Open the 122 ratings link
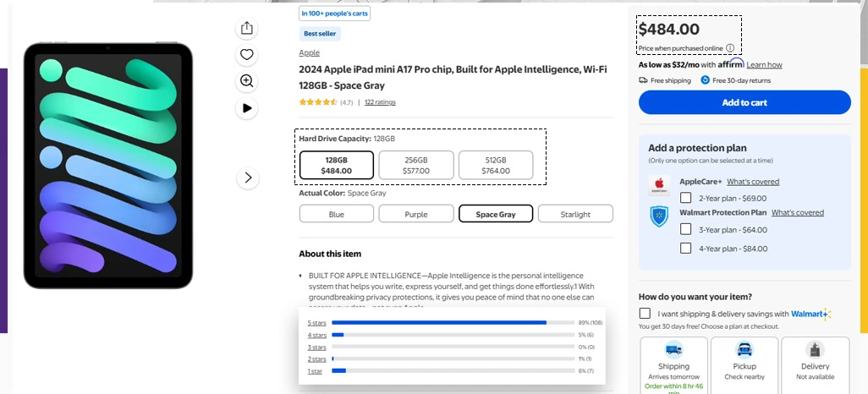Screen dimensions: 868x394 tap(380, 102)
